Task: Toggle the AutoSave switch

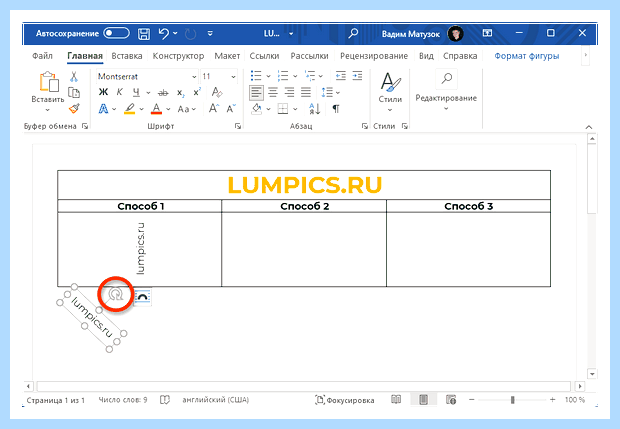Action: 116,34
